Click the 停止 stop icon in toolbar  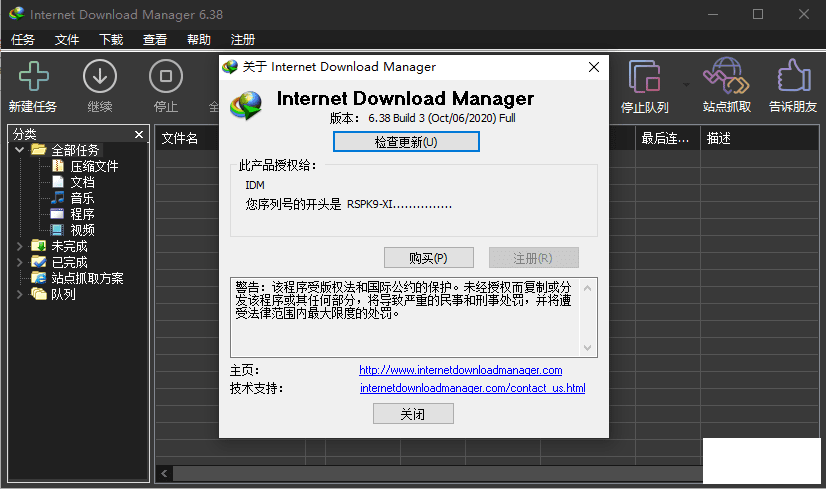[x=166, y=76]
